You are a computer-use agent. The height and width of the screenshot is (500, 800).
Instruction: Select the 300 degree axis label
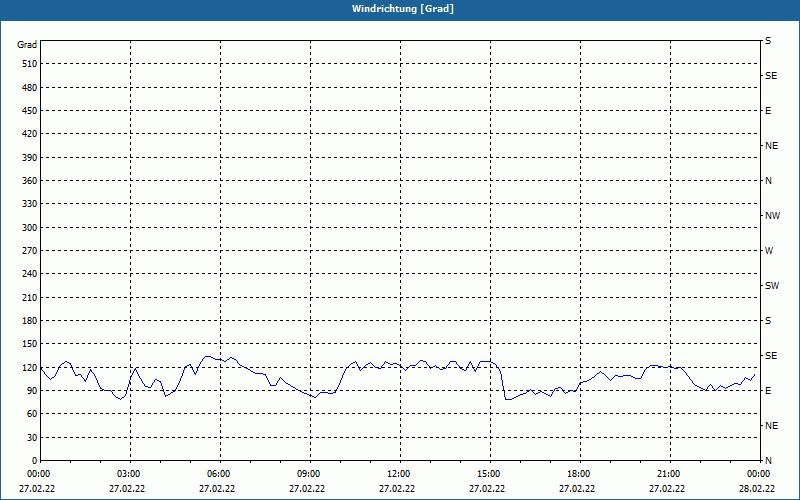pos(30,227)
